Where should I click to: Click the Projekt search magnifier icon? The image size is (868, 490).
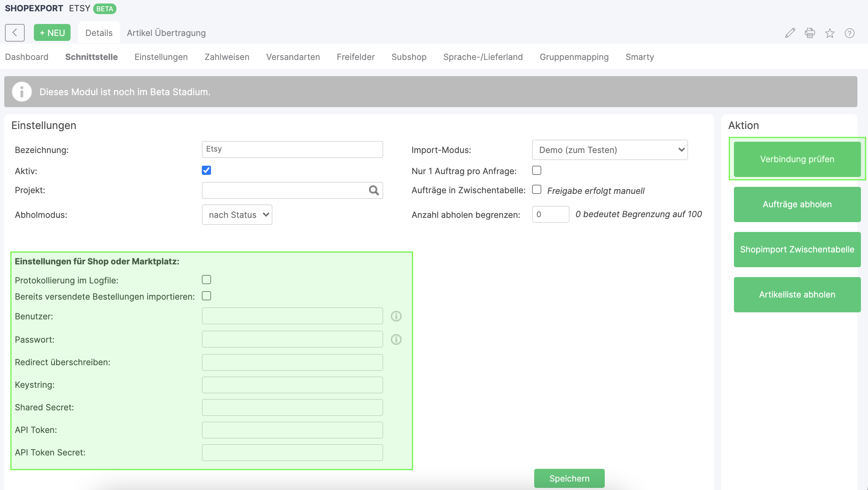click(x=374, y=190)
